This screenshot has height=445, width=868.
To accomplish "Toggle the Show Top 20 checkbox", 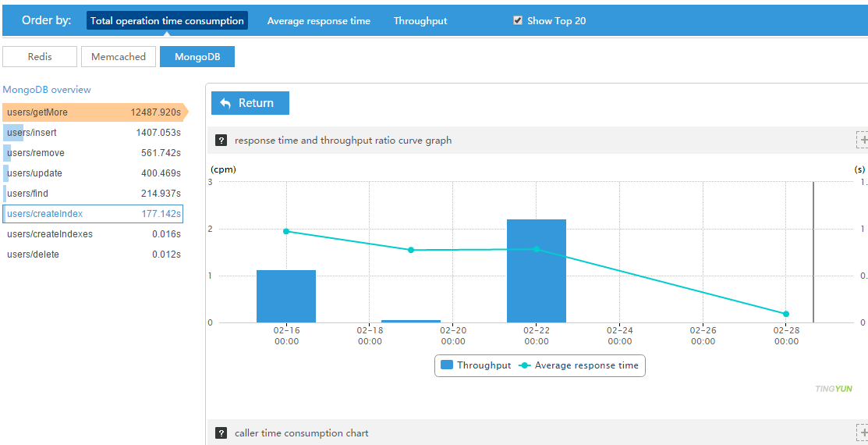I will (518, 20).
